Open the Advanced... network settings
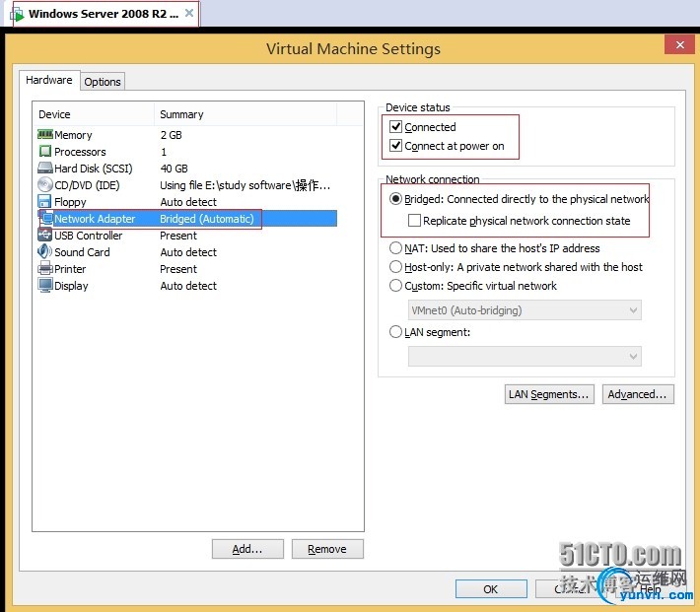Screen dimensions: 700x612 638,394
